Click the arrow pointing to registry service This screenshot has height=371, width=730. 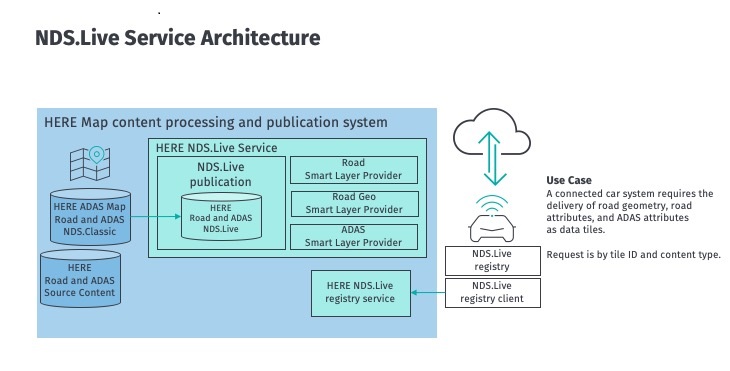pos(428,293)
